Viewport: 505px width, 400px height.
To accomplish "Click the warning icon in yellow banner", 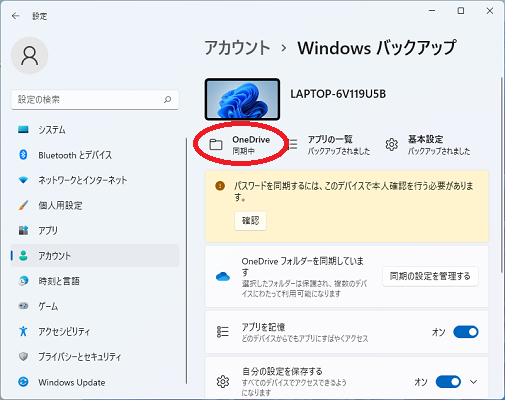I will pos(220,186).
